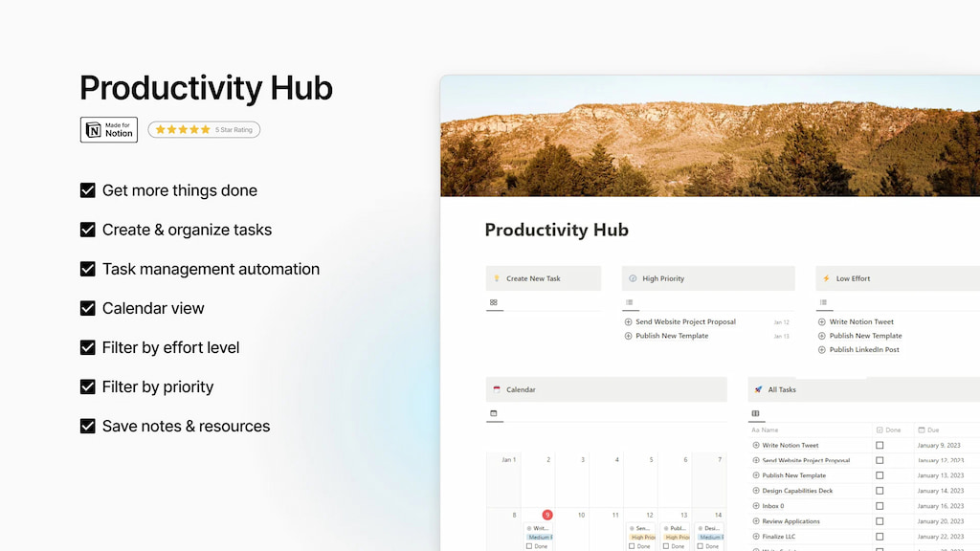Click the Review Applications task link
Screen dimensions: 980x551
click(792, 521)
